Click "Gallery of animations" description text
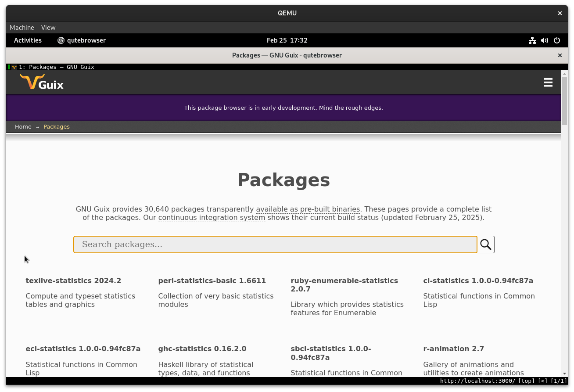Viewport: 574px width, 392px height. click(x=474, y=369)
